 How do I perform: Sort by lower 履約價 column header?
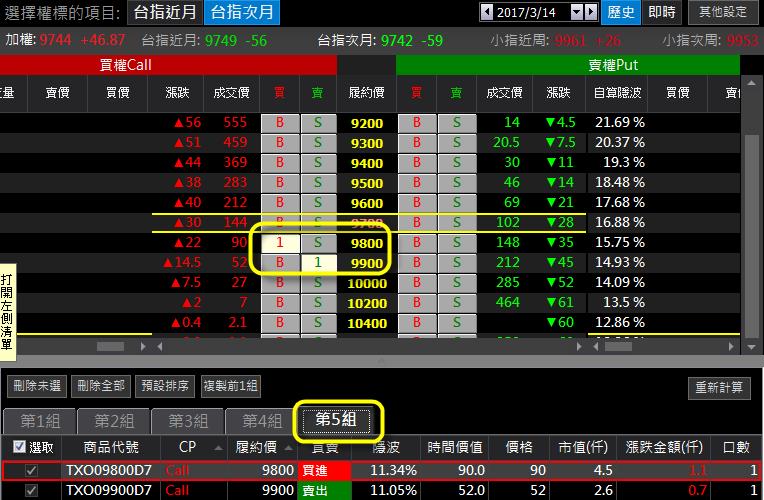tap(262, 447)
